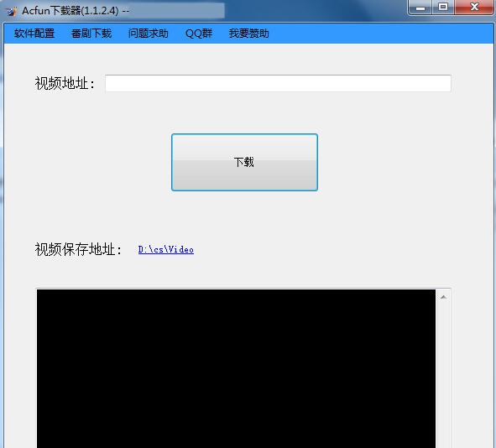
Task: Open the QQ群 menu
Action: tap(199, 34)
